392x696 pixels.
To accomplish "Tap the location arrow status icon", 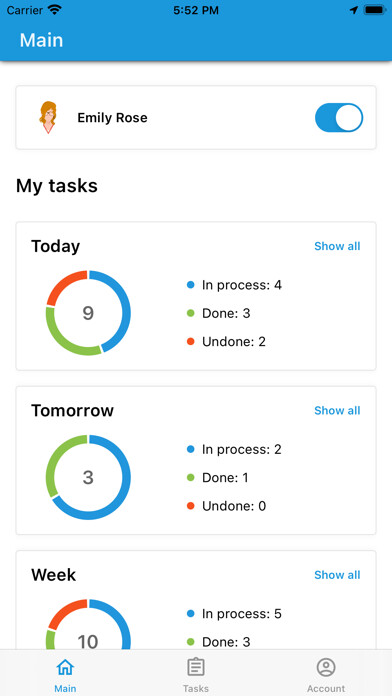I will click(353, 10).
